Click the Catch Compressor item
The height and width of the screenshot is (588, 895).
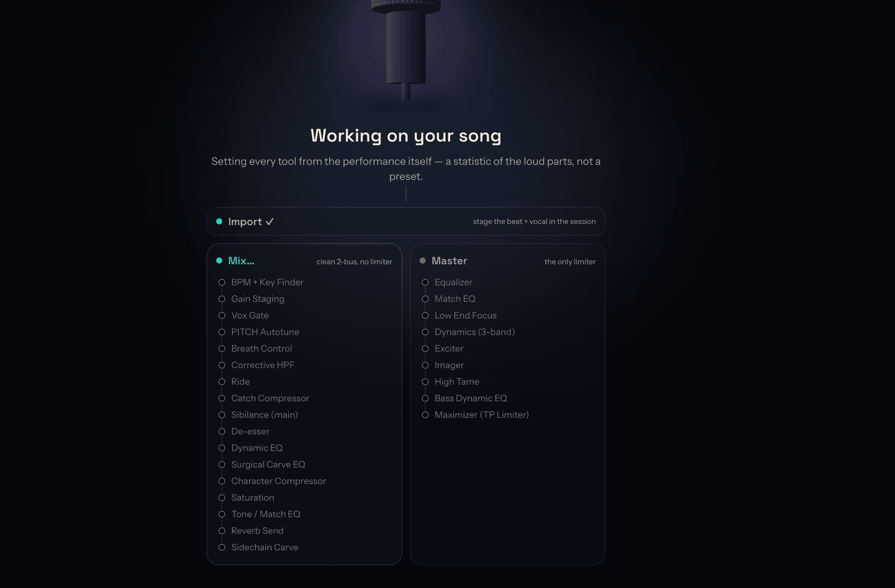tap(270, 398)
